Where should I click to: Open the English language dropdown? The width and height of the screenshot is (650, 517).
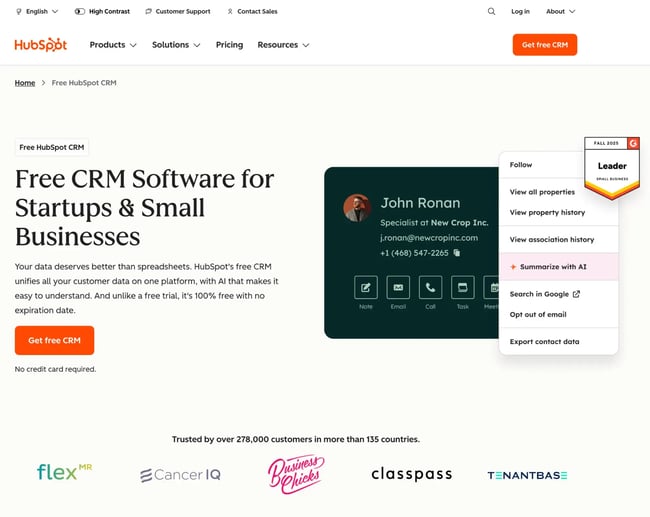pos(37,12)
